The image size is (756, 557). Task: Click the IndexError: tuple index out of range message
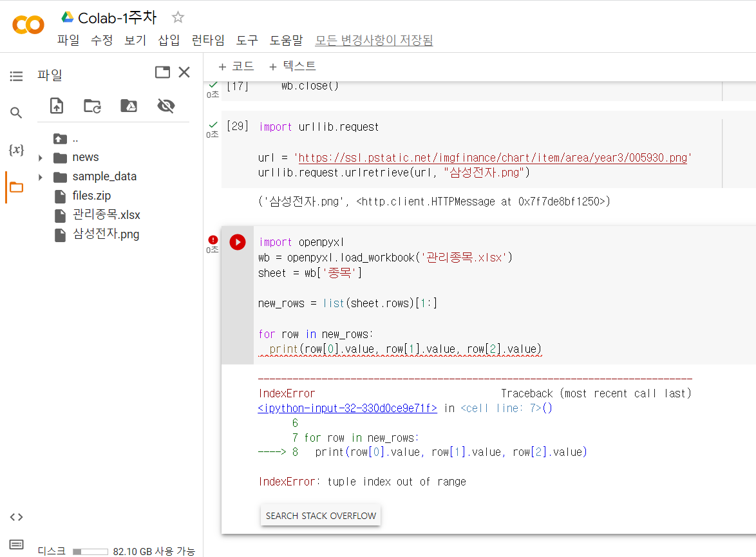click(363, 482)
